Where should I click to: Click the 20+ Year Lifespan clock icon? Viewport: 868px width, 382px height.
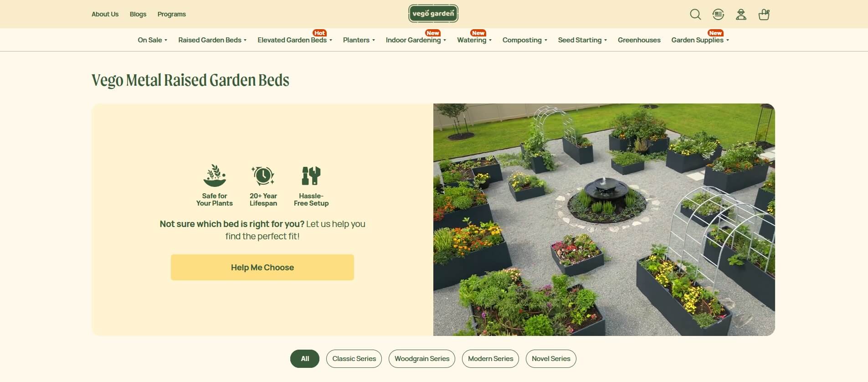(x=263, y=176)
